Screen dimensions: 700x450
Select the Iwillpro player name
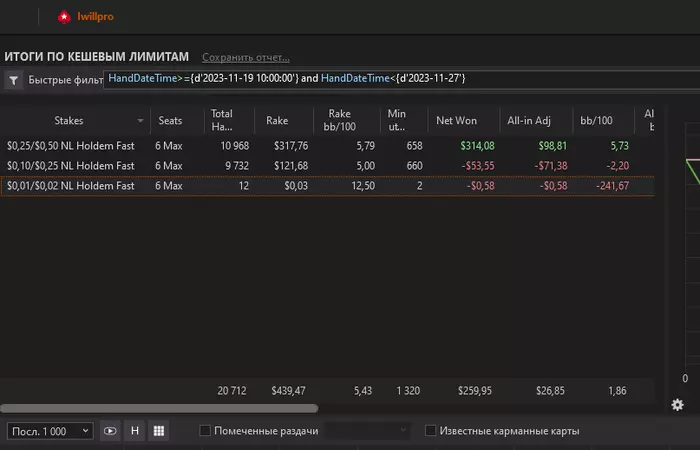click(x=95, y=17)
